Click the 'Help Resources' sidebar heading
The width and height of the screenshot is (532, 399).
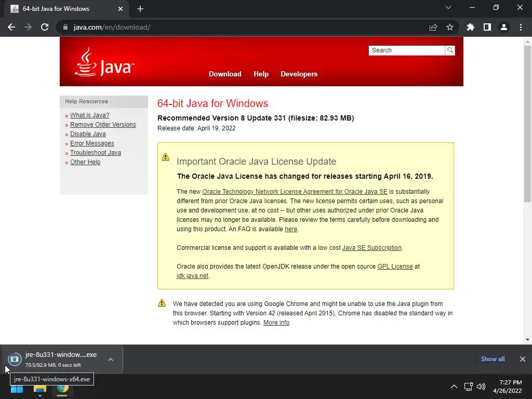(x=87, y=101)
